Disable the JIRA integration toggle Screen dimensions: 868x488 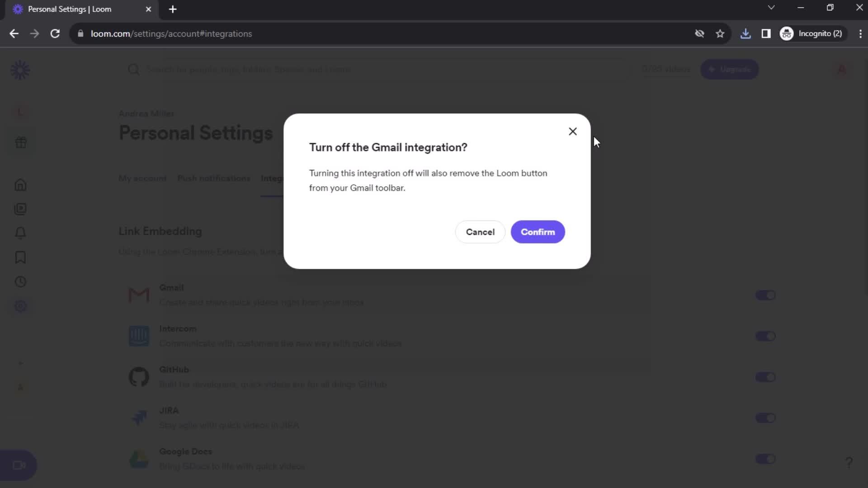pos(765,417)
